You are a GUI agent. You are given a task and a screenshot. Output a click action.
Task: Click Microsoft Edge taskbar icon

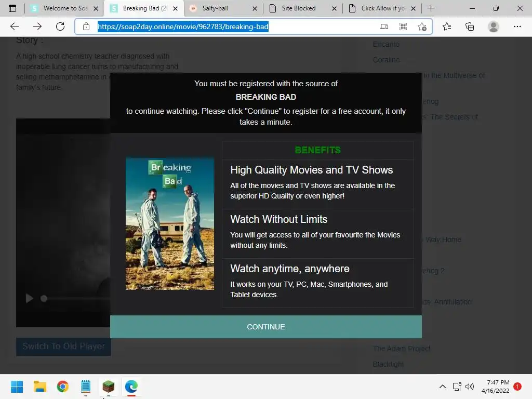(131, 387)
